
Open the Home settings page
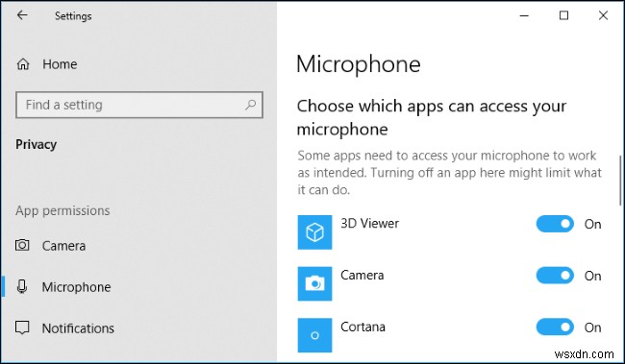[60, 64]
